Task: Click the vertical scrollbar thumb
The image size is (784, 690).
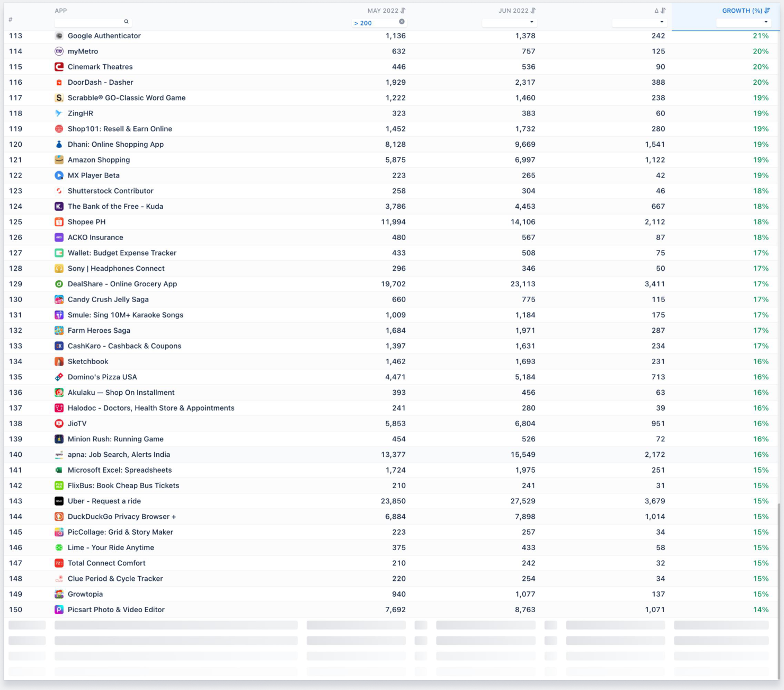Action: pos(778,591)
